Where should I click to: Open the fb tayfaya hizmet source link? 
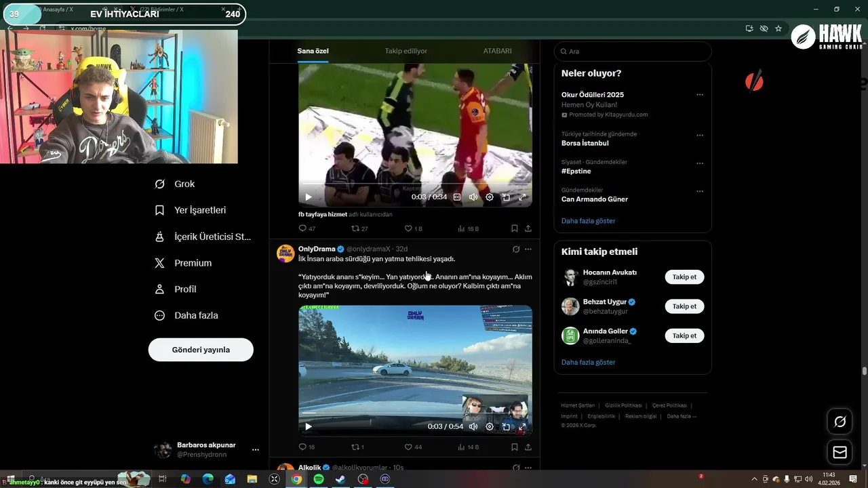[x=323, y=214]
